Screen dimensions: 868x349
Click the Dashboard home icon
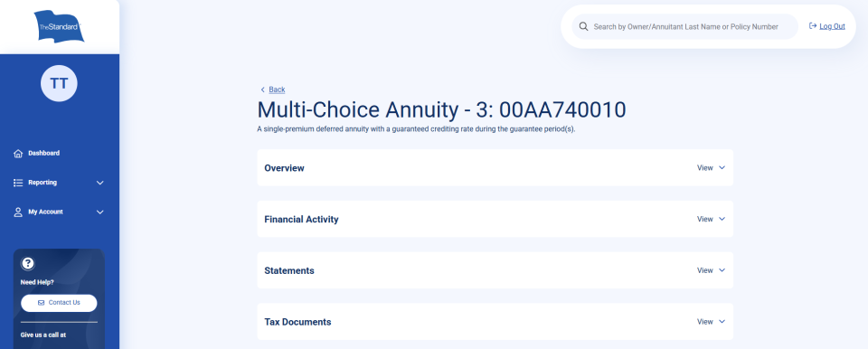click(18, 154)
